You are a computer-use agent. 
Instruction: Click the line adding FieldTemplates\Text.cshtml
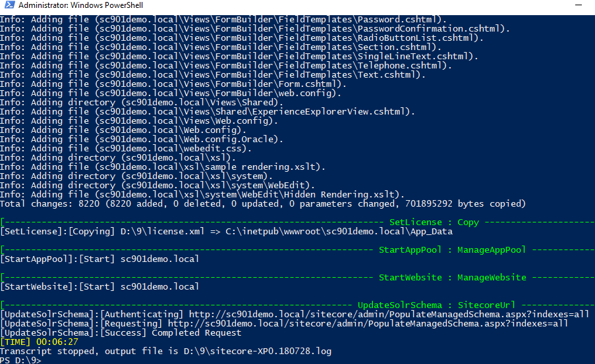(212, 74)
